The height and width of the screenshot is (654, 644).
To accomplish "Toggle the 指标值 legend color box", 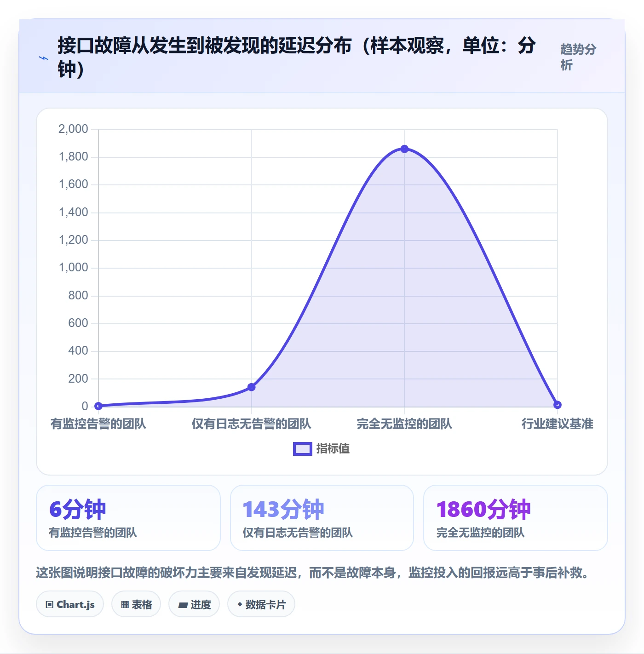I will (303, 449).
